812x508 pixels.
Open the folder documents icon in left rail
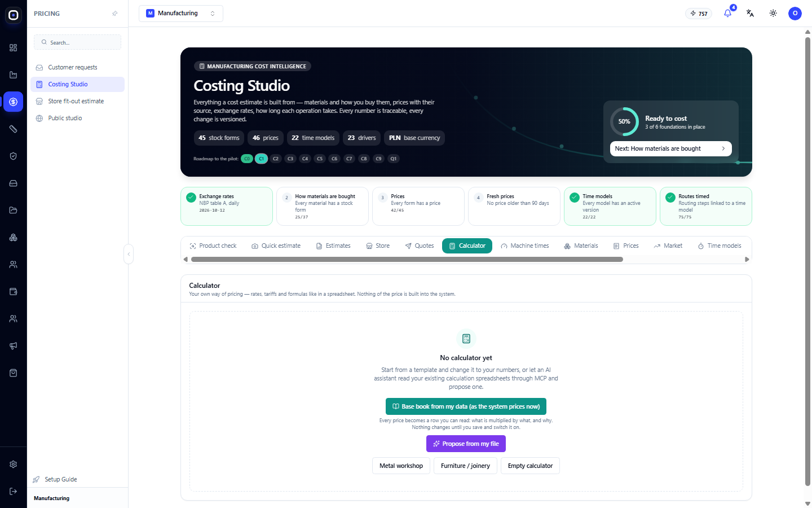pos(14,211)
